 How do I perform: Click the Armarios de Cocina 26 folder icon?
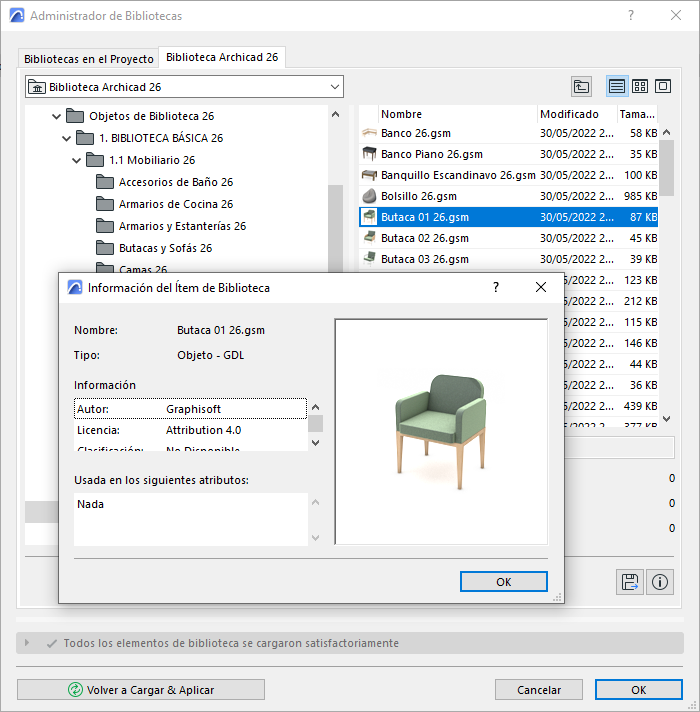(105, 204)
